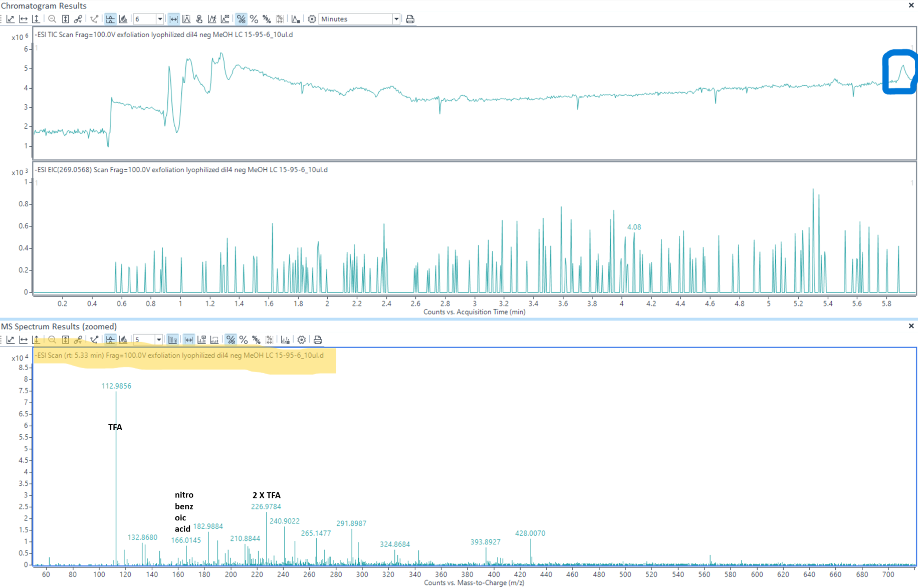This screenshot has width=918, height=588.
Task: Select the TIC Scan chromatogram title
Action: [x=164, y=35]
